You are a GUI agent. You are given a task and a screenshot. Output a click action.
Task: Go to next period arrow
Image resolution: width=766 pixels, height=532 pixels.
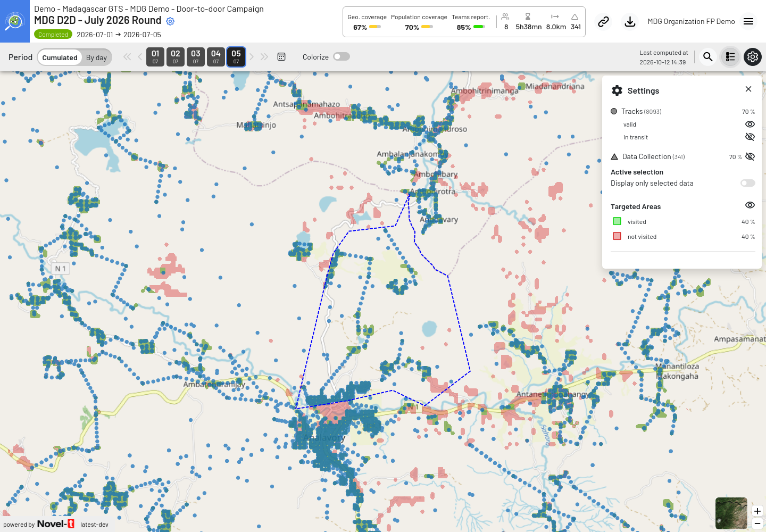coord(252,57)
